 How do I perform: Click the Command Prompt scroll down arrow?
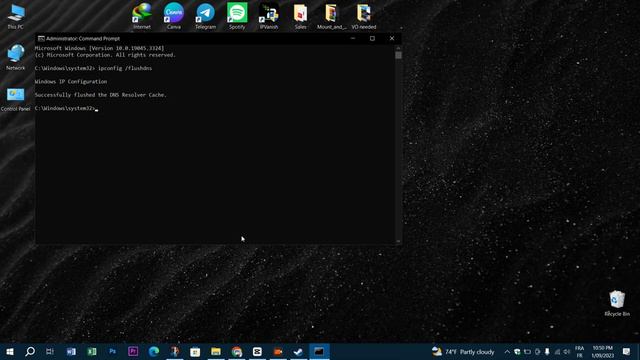[398, 241]
